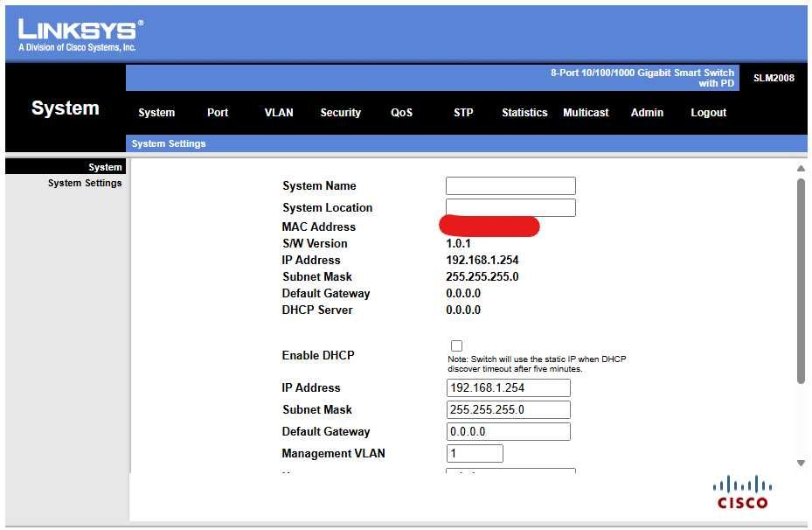Select the System Settings blue sub-tab

pyautogui.click(x=169, y=143)
